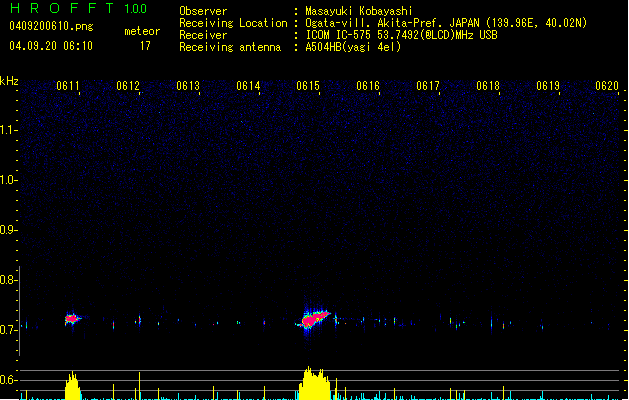Click the kHz axis unit label
The width and height of the screenshot is (629, 400).
click(9, 81)
